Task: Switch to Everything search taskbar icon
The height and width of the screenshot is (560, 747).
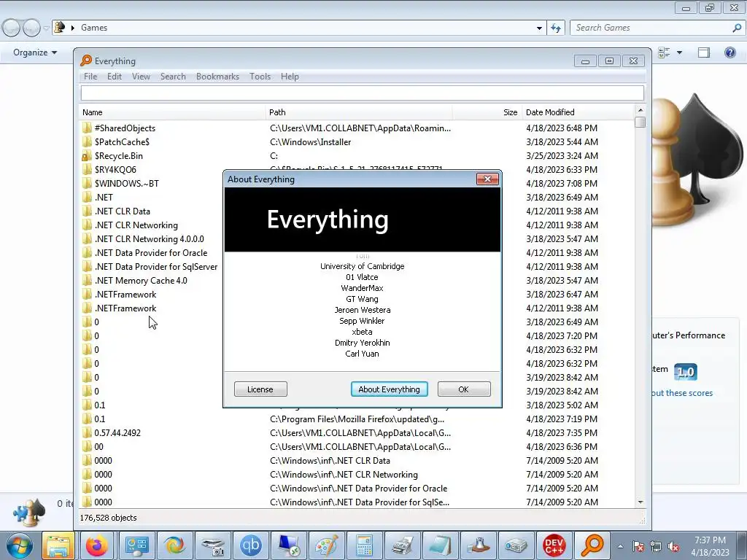Action: [x=592, y=545]
